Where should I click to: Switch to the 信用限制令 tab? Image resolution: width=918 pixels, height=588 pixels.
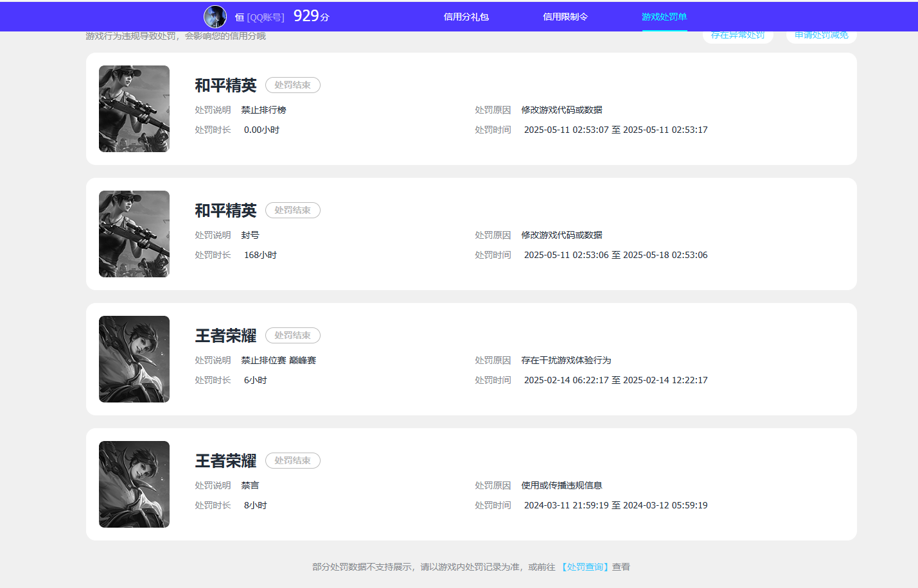pyautogui.click(x=565, y=17)
